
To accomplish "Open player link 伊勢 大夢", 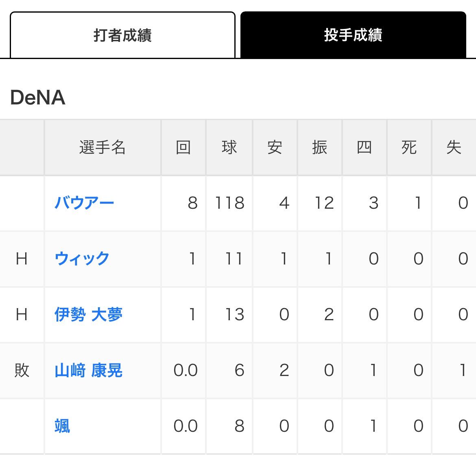I will click(x=88, y=315).
